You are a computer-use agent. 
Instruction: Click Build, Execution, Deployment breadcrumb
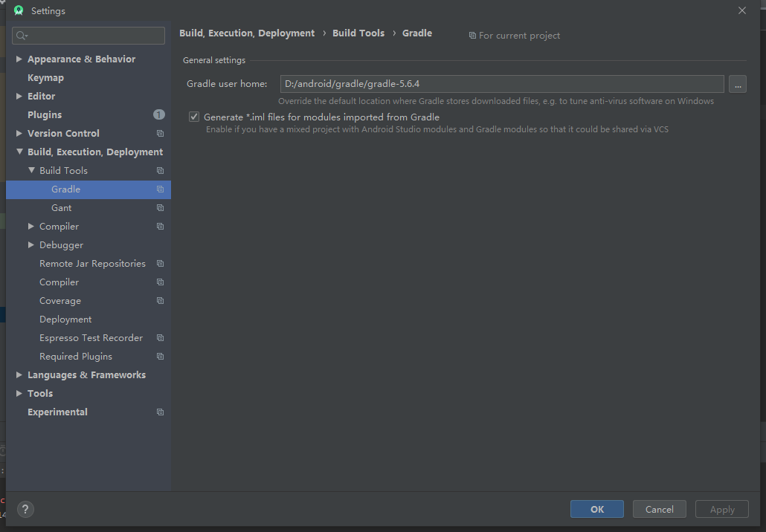coord(247,33)
